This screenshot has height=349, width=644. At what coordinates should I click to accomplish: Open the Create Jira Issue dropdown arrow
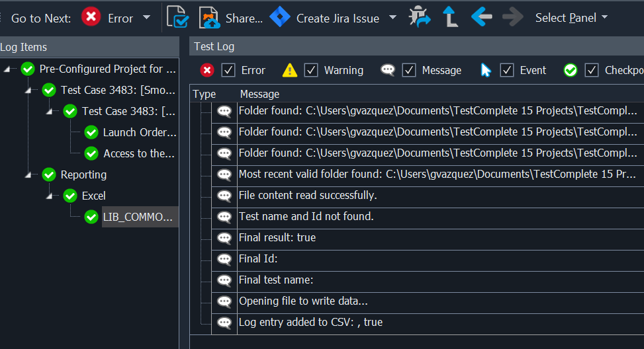392,18
